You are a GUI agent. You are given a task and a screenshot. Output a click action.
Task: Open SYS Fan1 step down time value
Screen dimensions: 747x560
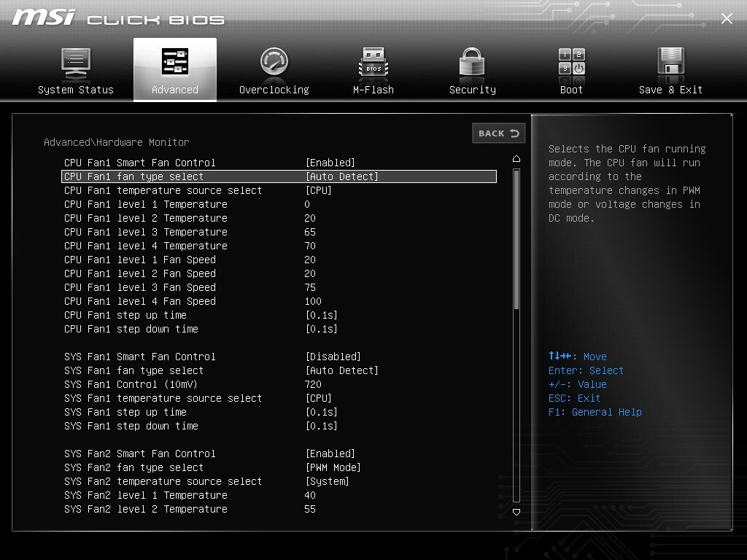pos(321,426)
